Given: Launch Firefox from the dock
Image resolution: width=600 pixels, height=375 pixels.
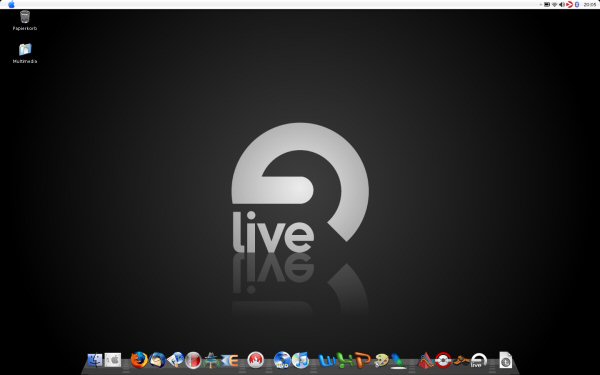Looking at the screenshot, I should click(139, 360).
